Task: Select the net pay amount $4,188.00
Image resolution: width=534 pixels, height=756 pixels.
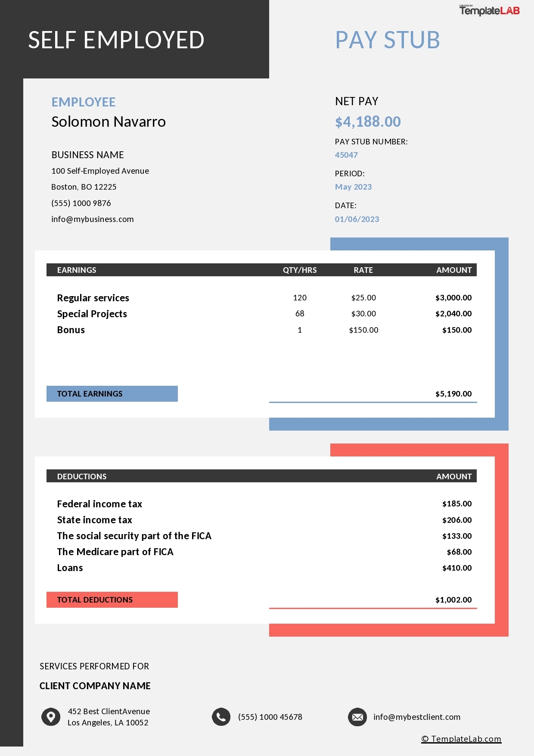Action: tap(368, 122)
